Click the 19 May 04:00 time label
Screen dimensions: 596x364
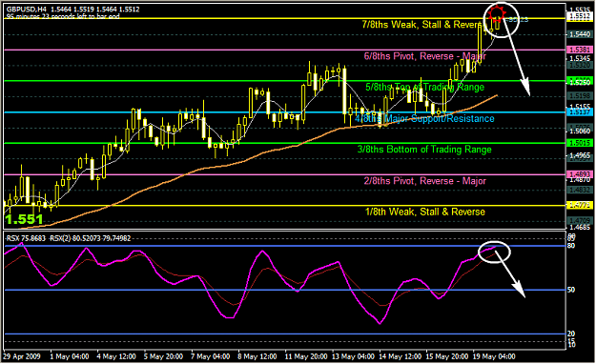coord(494,356)
